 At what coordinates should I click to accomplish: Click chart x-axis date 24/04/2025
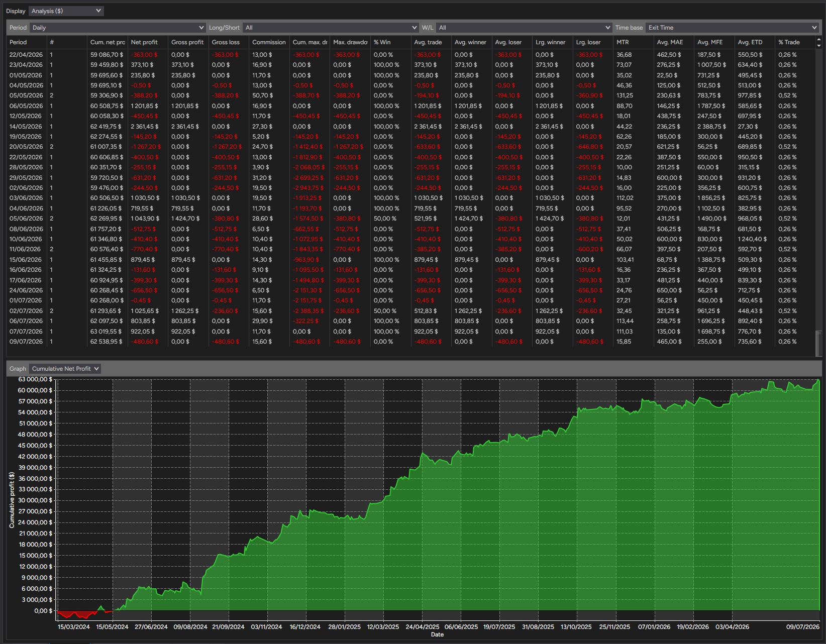[x=423, y=627]
